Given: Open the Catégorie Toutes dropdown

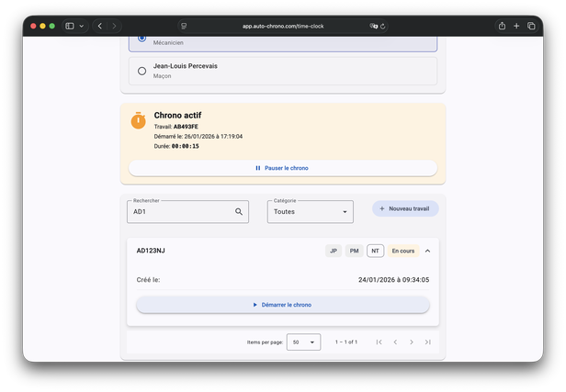Looking at the screenshot, I should click(310, 212).
